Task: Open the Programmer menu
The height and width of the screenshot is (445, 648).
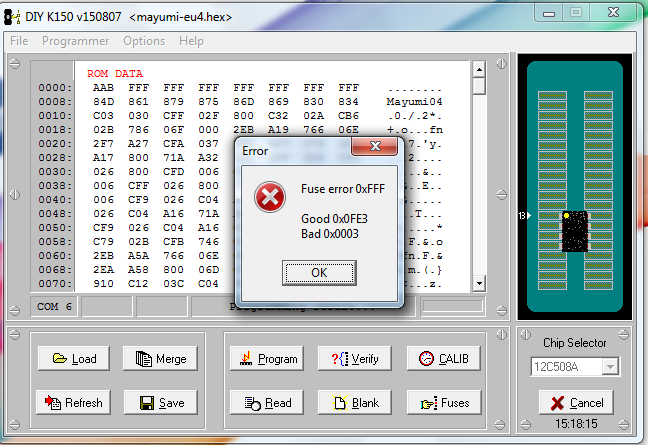Action: 75,41
